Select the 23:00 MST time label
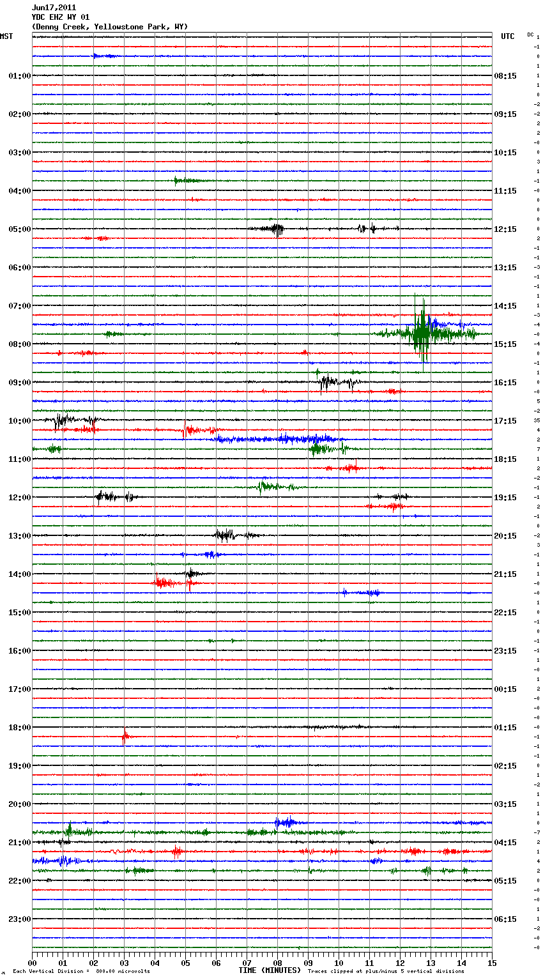 coord(19,919)
